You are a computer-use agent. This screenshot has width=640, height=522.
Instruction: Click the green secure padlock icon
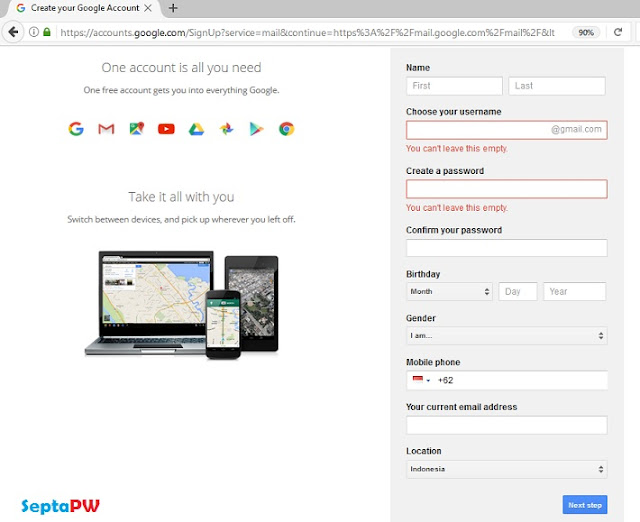(x=47, y=32)
